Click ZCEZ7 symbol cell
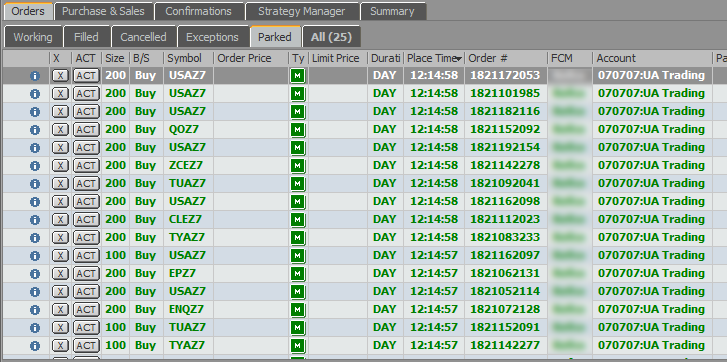The image size is (727, 362). tap(188, 165)
